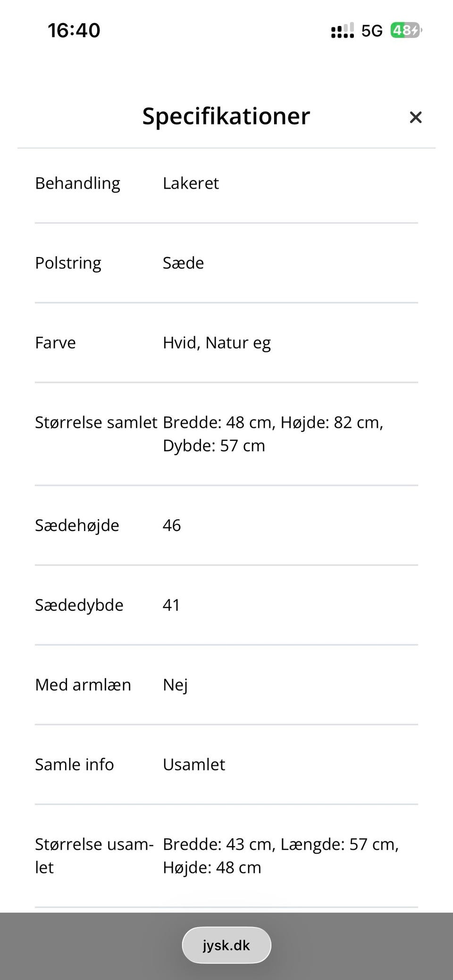
Task: Tap the Lakeret value
Action: (191, 183)
